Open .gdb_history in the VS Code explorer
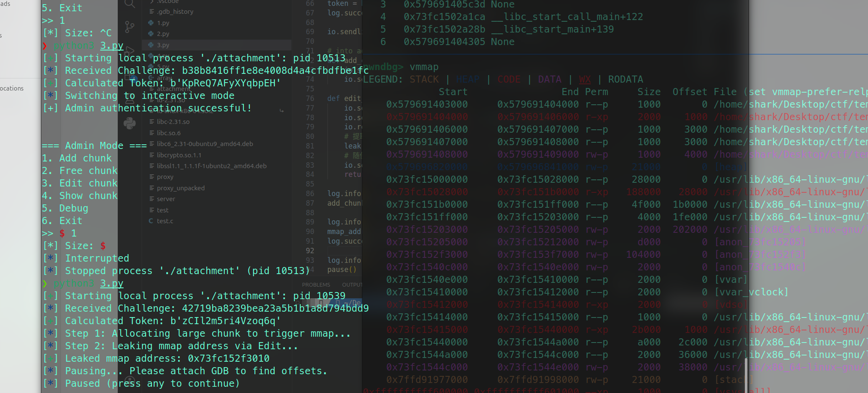 pyautogui.click(x=175, y=12)
